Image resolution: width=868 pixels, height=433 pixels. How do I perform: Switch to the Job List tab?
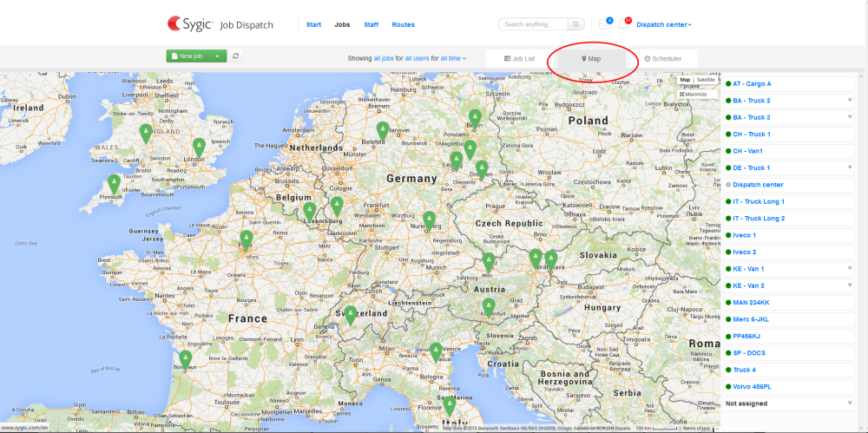(519, 58)
